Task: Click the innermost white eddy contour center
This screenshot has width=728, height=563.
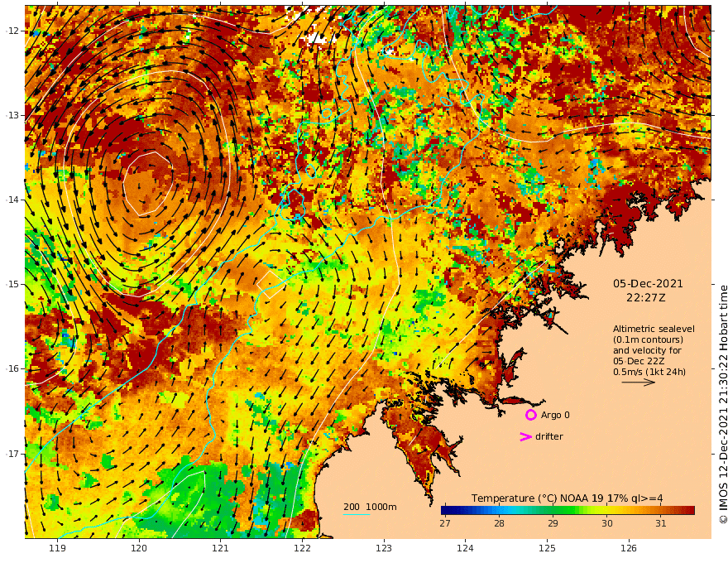Action: [x=148, y=183]
